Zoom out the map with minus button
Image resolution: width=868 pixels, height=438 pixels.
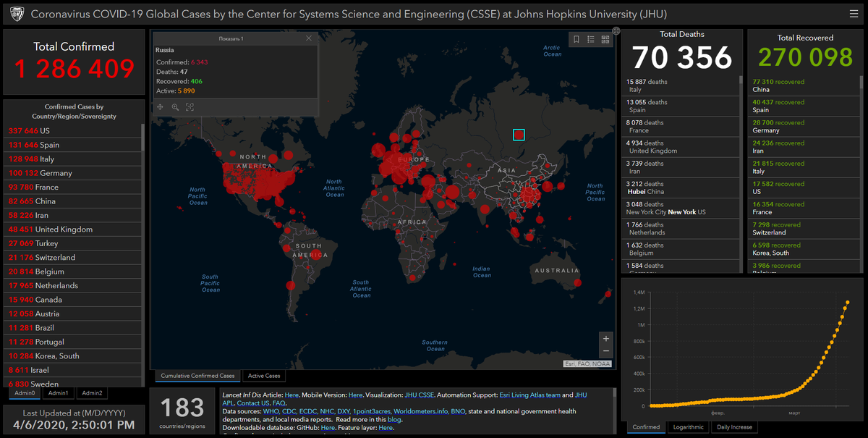pyautogui.click(x=606, y=351)
